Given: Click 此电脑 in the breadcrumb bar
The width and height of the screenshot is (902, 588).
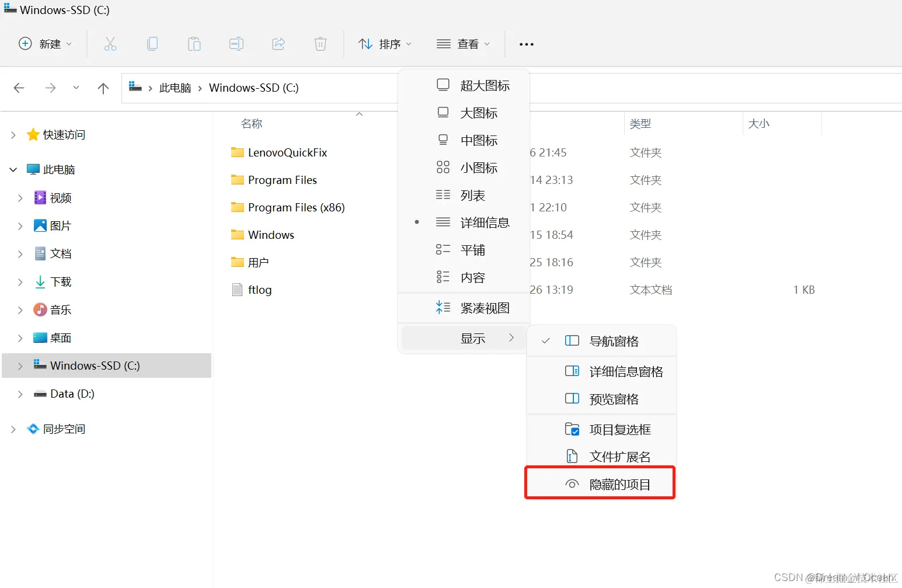Looking at the screenshot, I should point(175,88).
